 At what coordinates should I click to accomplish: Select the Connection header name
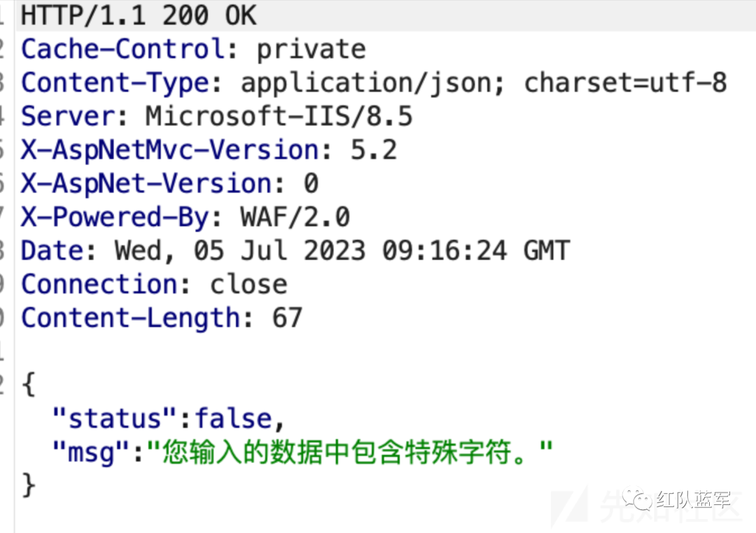tap(99, 284)
